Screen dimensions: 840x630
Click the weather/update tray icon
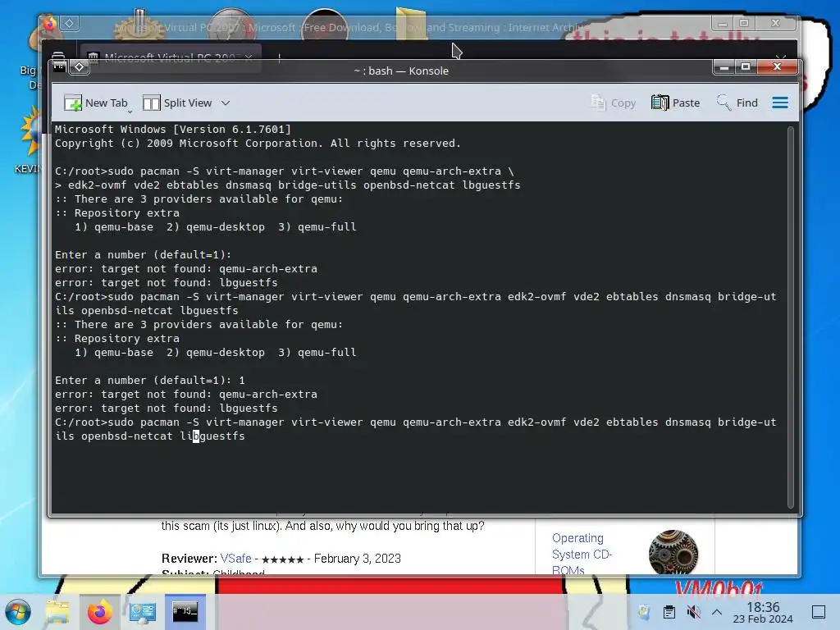coord(644,612)
